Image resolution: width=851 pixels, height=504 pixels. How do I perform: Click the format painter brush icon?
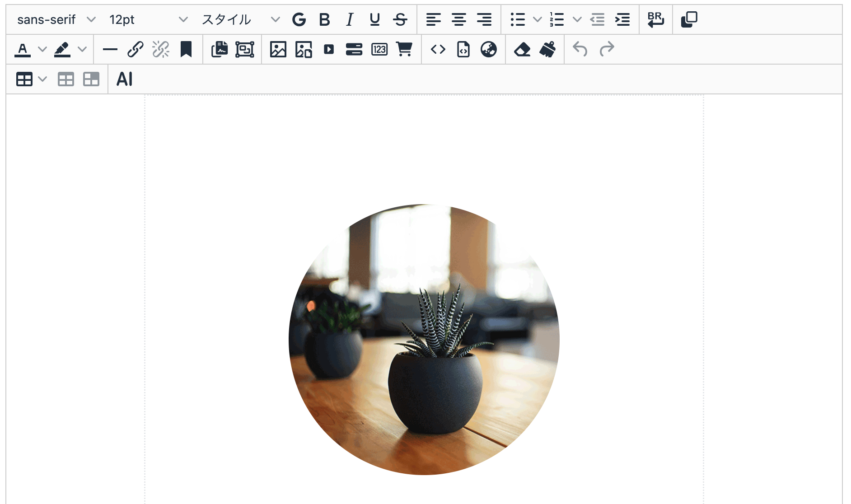(547, 49)
